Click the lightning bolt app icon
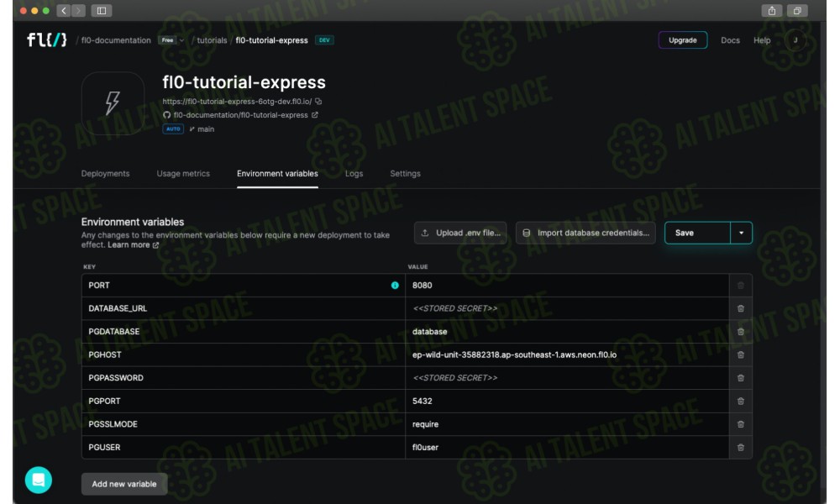The width and height of the screenshot is (840, 504). point(113,102)
